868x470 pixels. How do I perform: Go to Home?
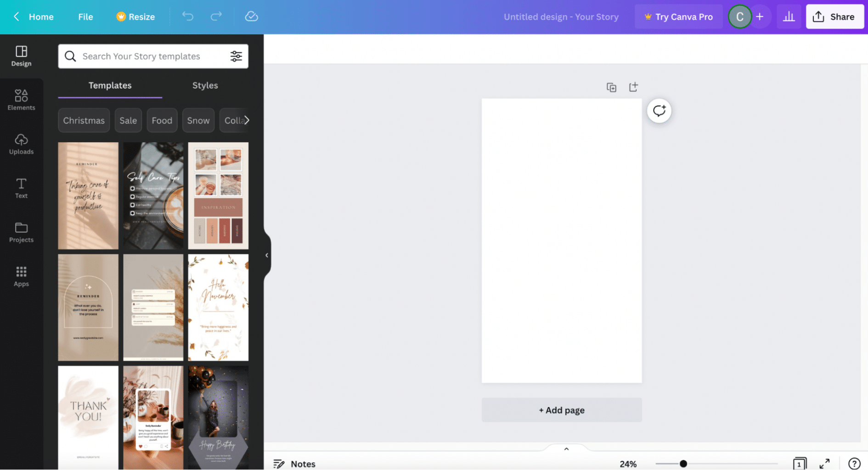pos(41,17)
